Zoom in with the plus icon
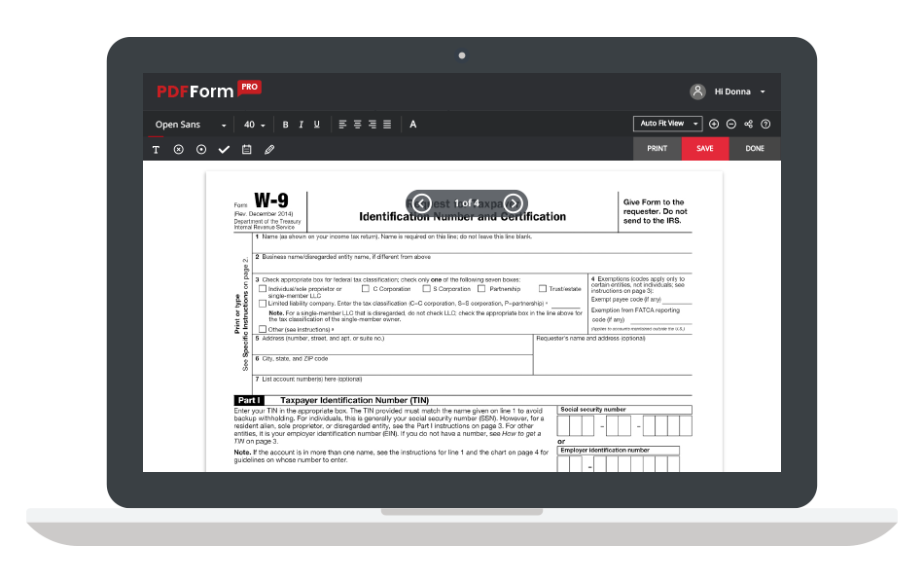The width and height of the screenshot is (924, 582). click(x=714, y=125)
